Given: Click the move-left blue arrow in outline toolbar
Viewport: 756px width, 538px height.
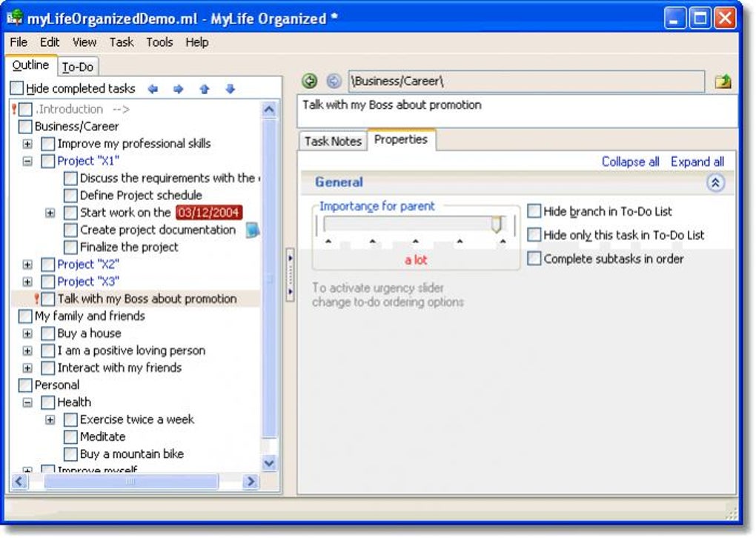Looking at the screenshot, I should click(153, 89).
